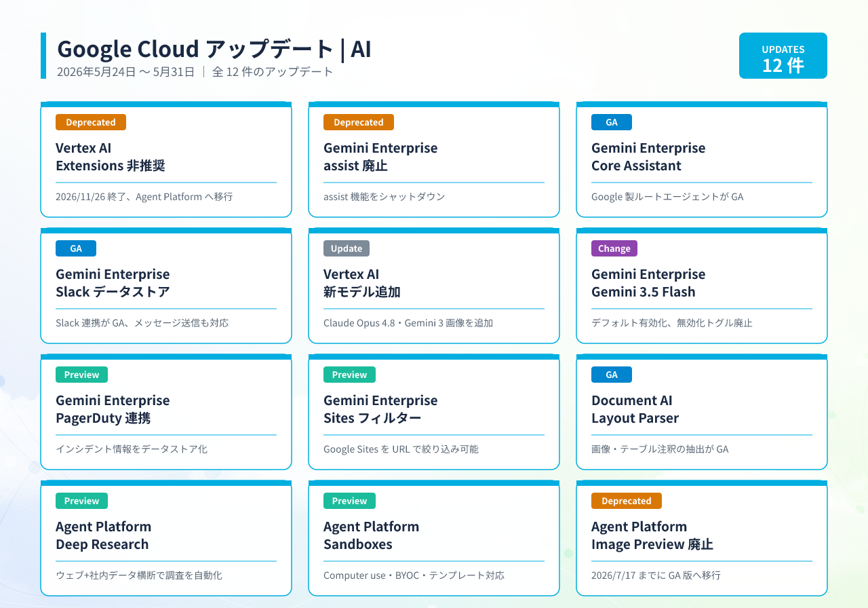Open the Gemini Enterprise Slack データストア title
Viewport: 868px width, 608px height.
tap(113, 283)
